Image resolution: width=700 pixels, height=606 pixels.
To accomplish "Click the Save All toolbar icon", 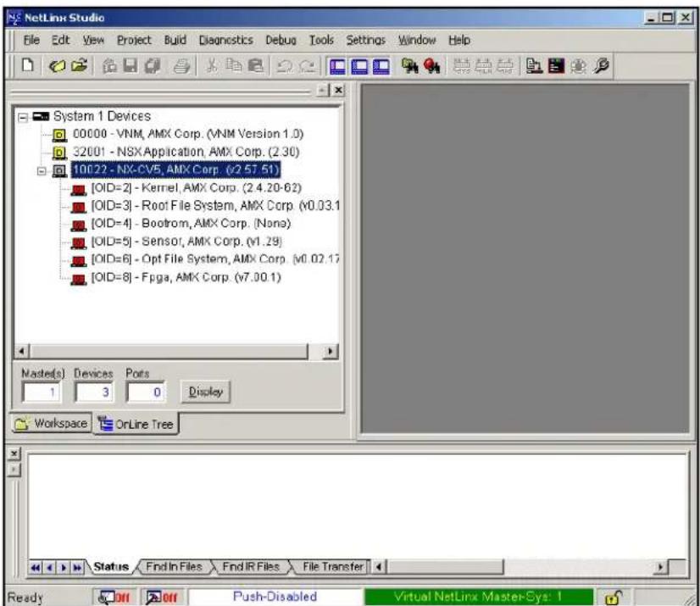I will point(153,66).
